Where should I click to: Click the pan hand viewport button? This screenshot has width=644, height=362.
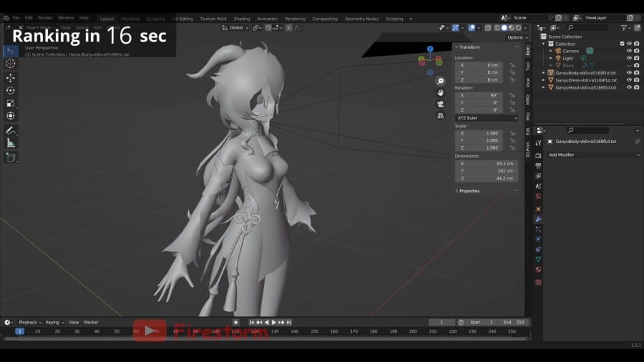[440, 93]
